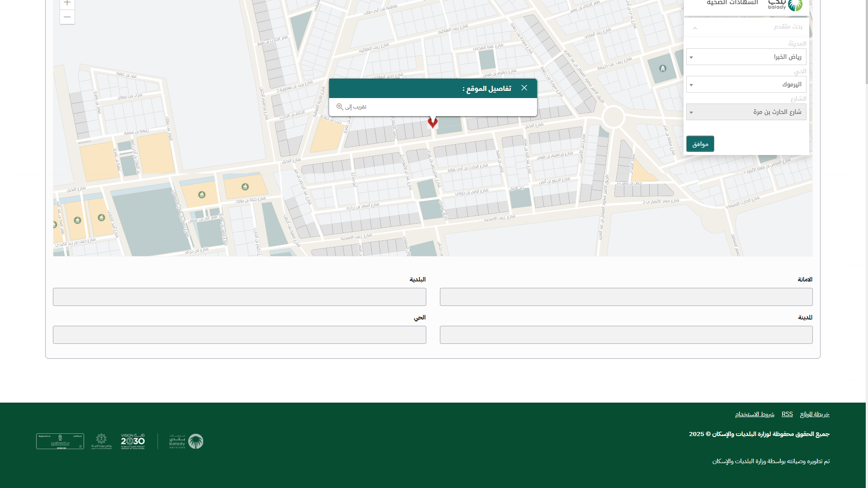Open the خريطة الموقع sitemap link
Viewport: 868px width, 488px height.
814,414
